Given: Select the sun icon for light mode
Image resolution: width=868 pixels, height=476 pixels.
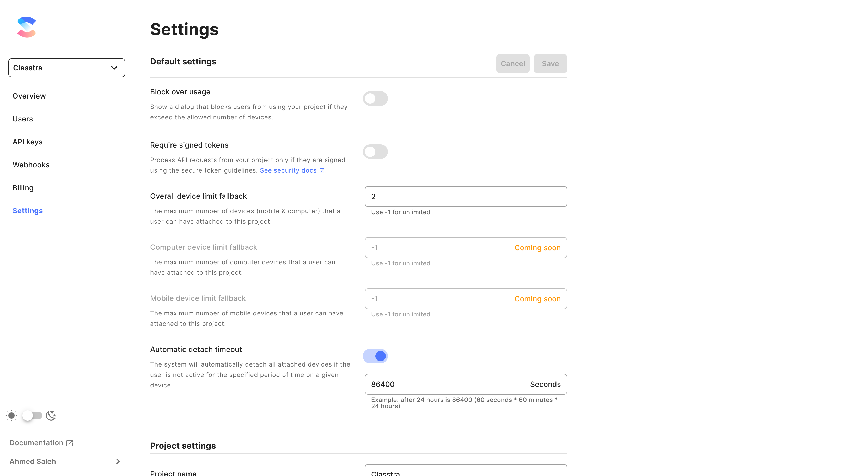Looking at the screenshot, I should pyautogui.click(x=11, y=415).
